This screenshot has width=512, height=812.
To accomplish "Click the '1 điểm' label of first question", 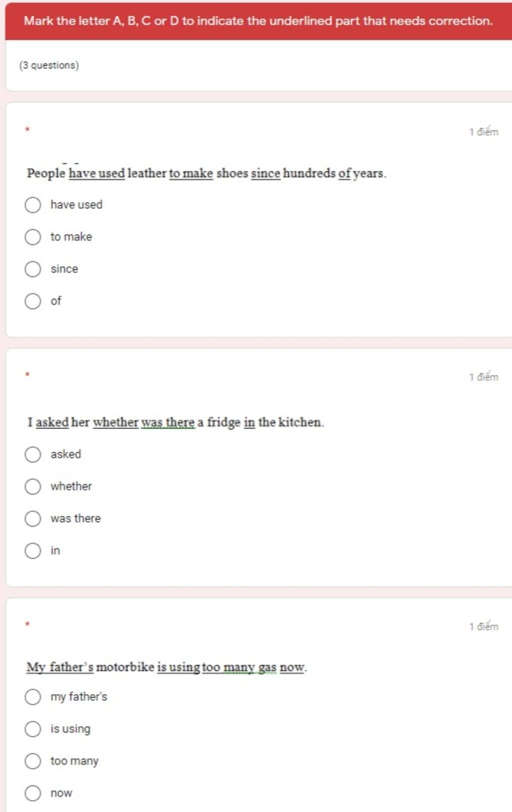I will [x=483, y=132].
